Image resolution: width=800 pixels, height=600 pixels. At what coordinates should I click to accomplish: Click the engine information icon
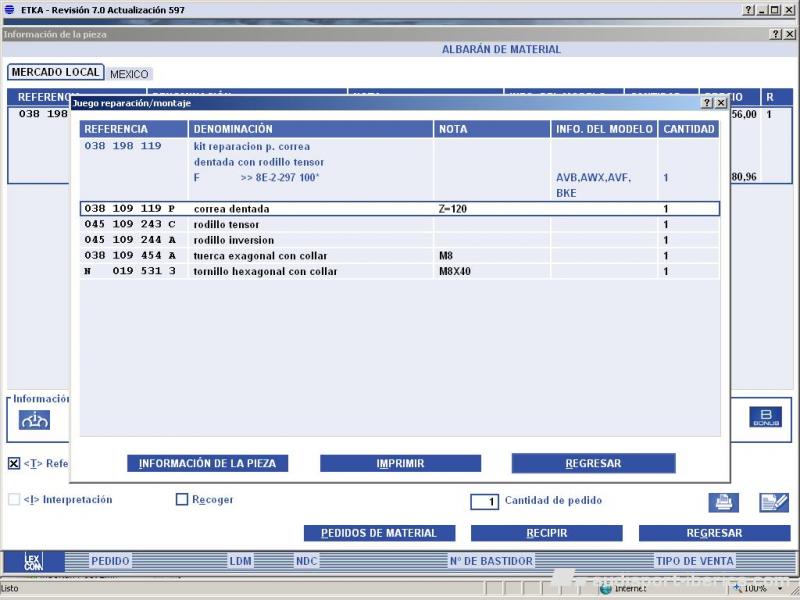point(34,420)
